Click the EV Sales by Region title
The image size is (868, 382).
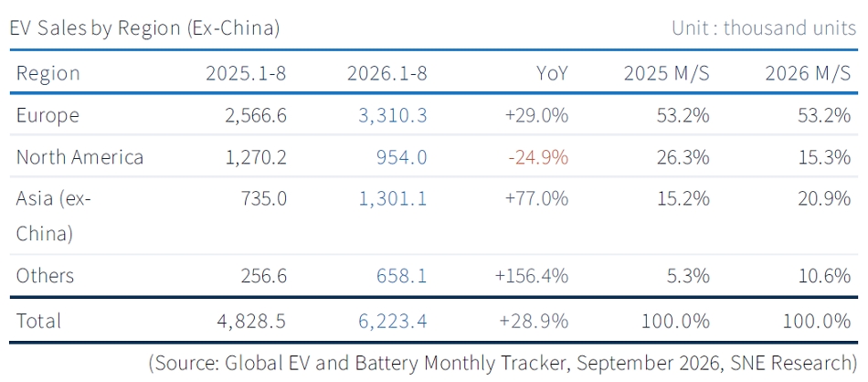[x=144, y=27]
